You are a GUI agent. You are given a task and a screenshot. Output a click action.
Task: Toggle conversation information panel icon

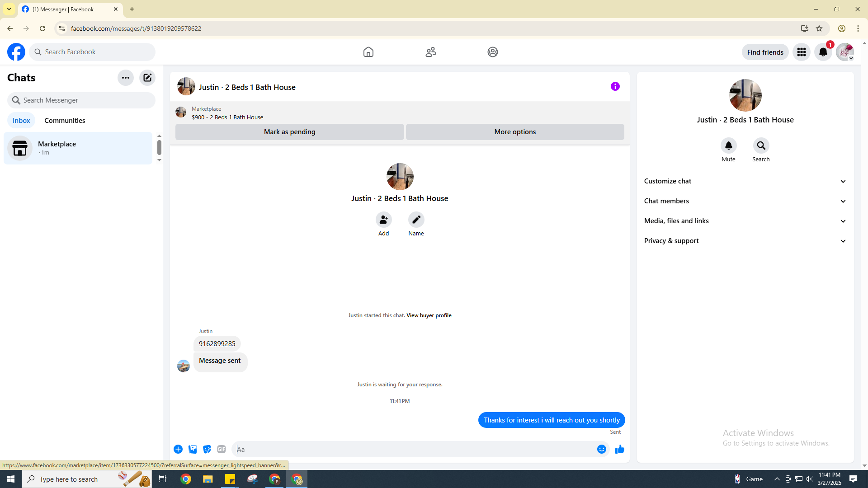(615, 86)
